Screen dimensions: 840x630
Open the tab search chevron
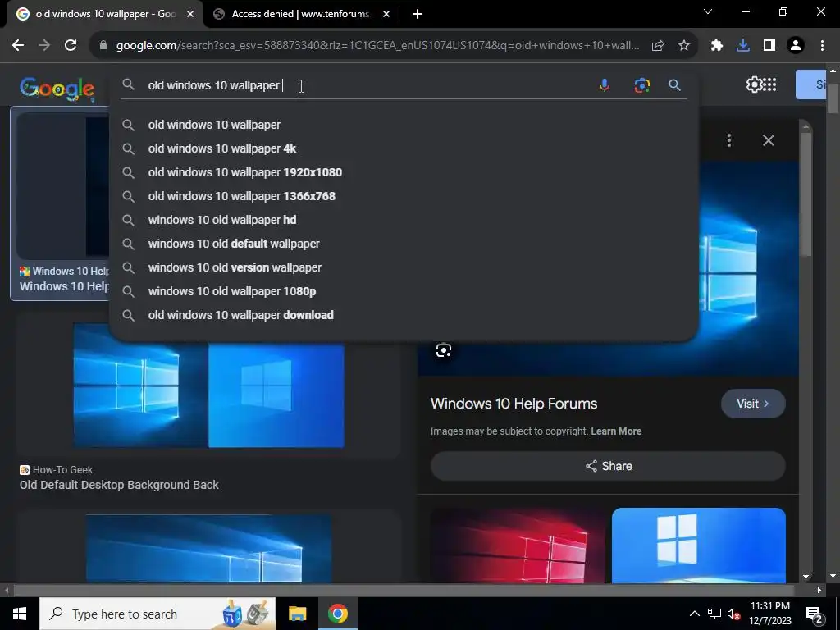[708, 11]
